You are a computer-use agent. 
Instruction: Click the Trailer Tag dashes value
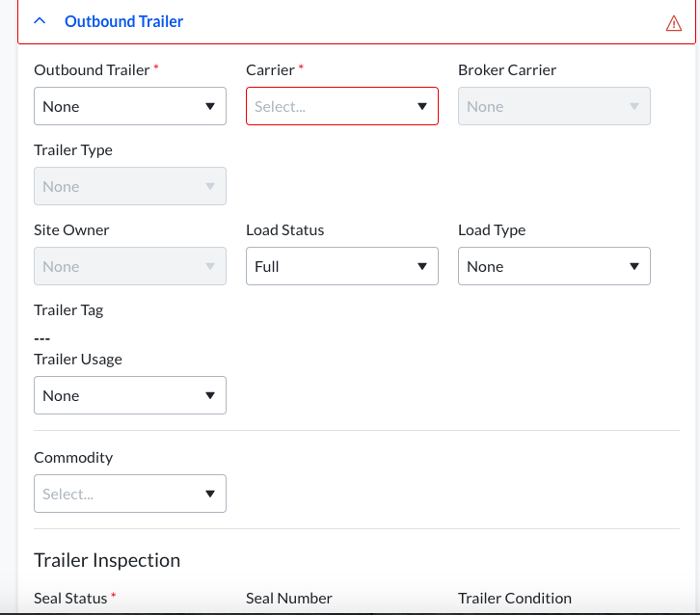(x=41, y=337)
